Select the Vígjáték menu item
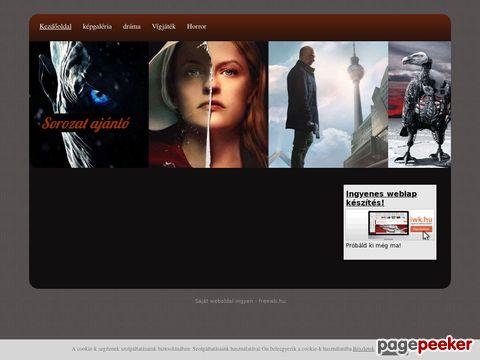 164,27
